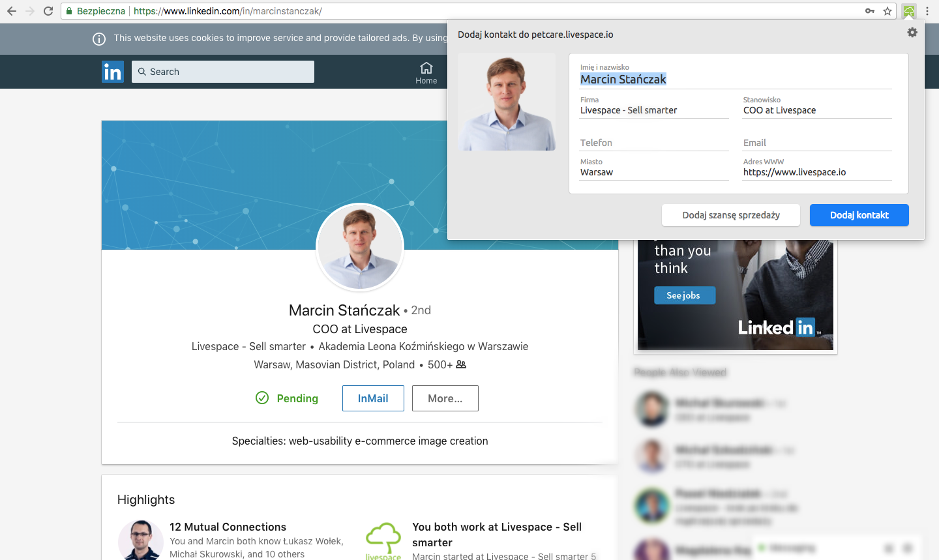The width and height of the screenshot is (939, 560).
Task: Click the connections icon next to 500+
Action: click(461, 364)
